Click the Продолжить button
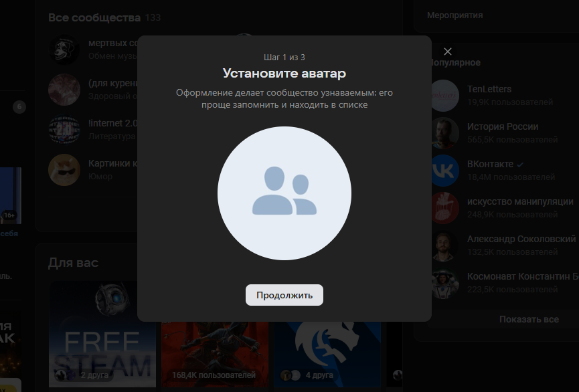This screenshot has width=579, height=392. click(284, 295)
